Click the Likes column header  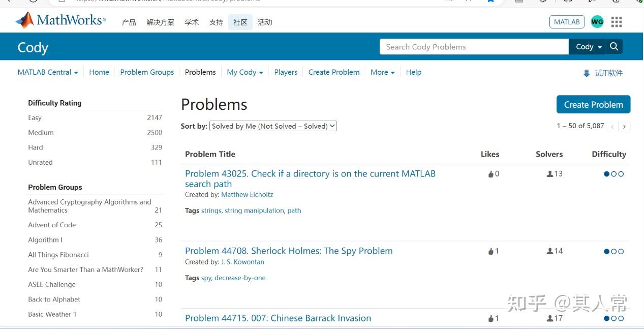tap(490, 154)
